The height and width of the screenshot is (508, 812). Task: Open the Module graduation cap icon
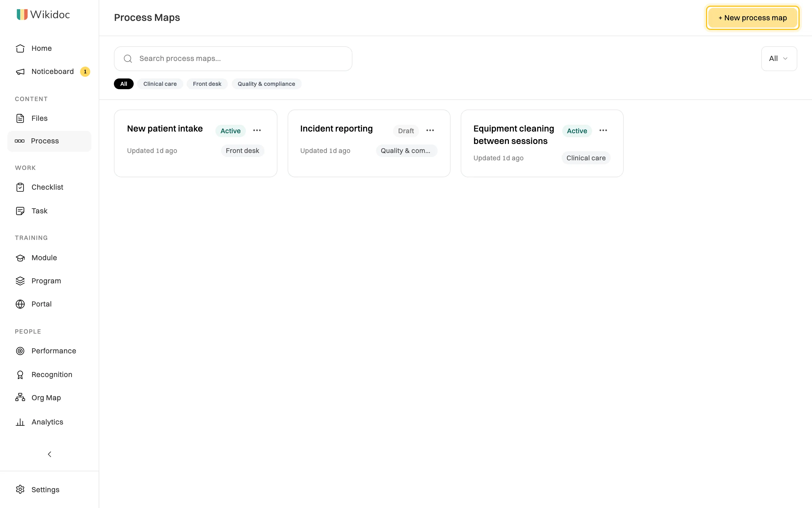tap(20, 258)
